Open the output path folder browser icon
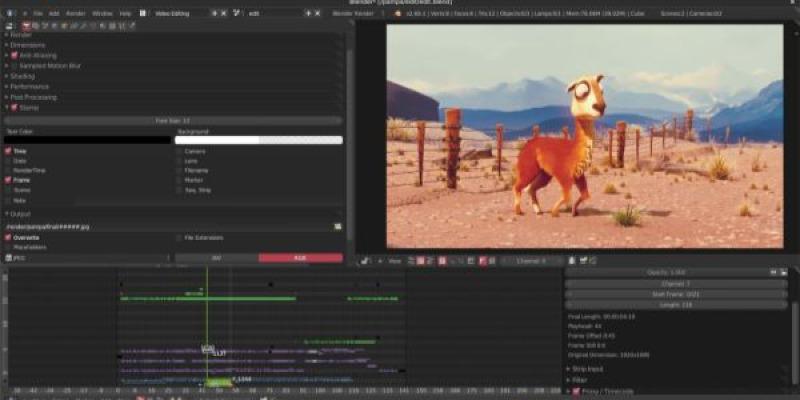This screenshot has height=400, width=800. pos(338,227)
